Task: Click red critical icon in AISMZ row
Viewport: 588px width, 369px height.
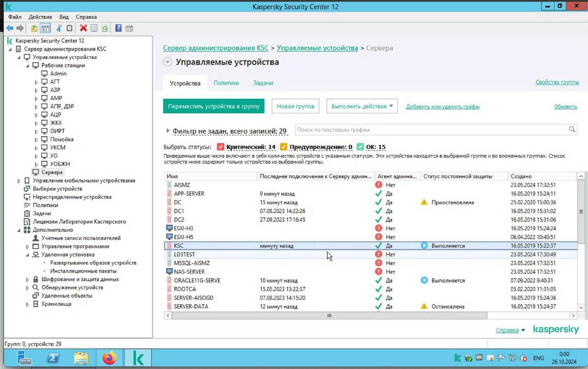Action: click(x=379, y=185)
